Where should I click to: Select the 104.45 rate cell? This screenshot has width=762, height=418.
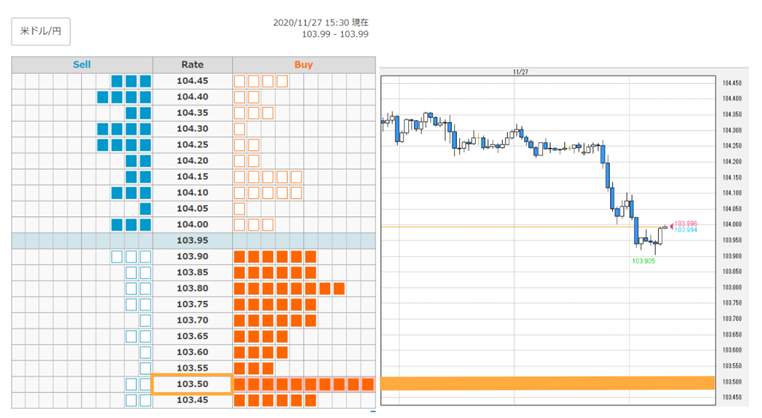pyautogui.click(x=192, y=81)
